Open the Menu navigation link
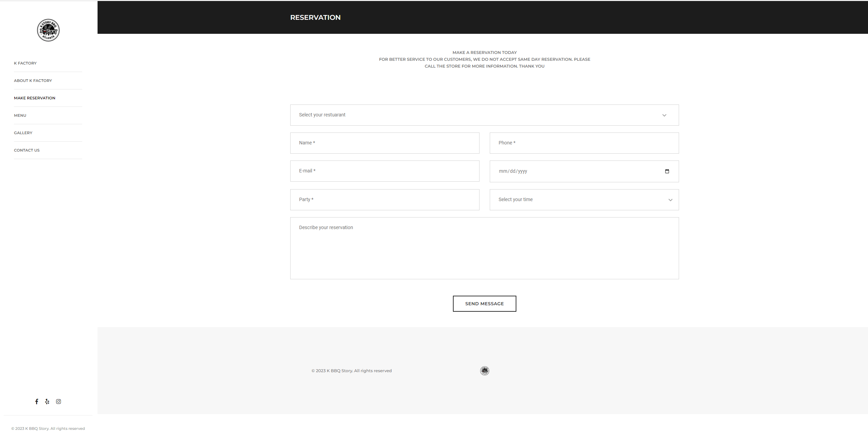The image size is (868, 436). click(20, 115)
